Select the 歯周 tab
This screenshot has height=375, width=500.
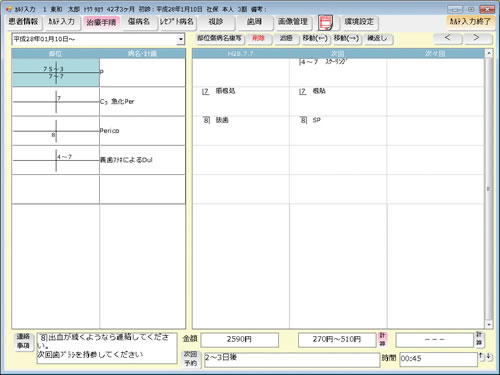click(x=254, y=22)
